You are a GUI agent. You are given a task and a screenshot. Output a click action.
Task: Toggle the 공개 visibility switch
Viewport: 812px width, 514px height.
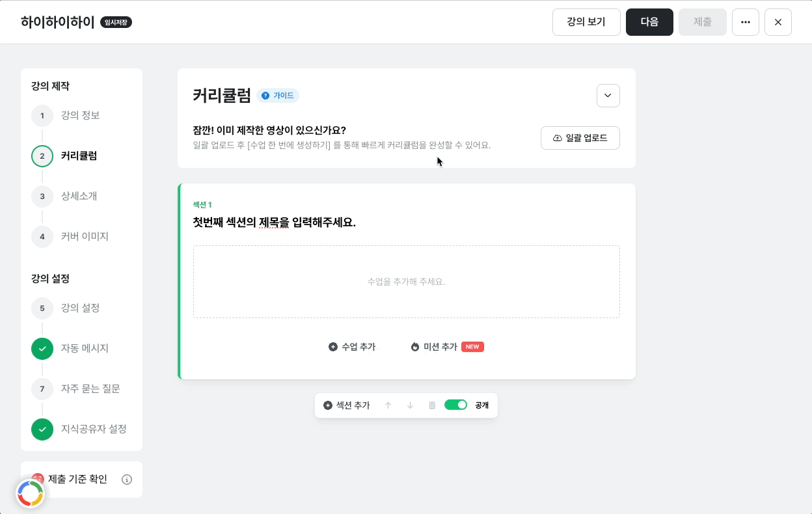coord(456,405)
